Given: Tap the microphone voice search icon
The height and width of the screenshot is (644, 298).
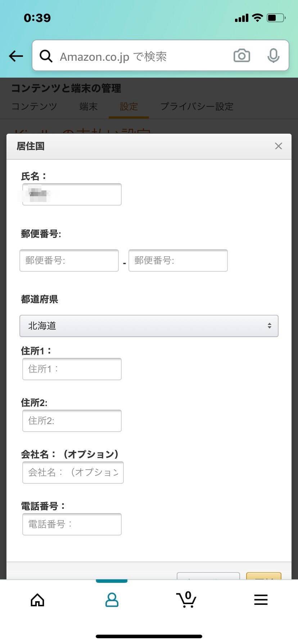Looking at the screenshot, I should 273,56.
